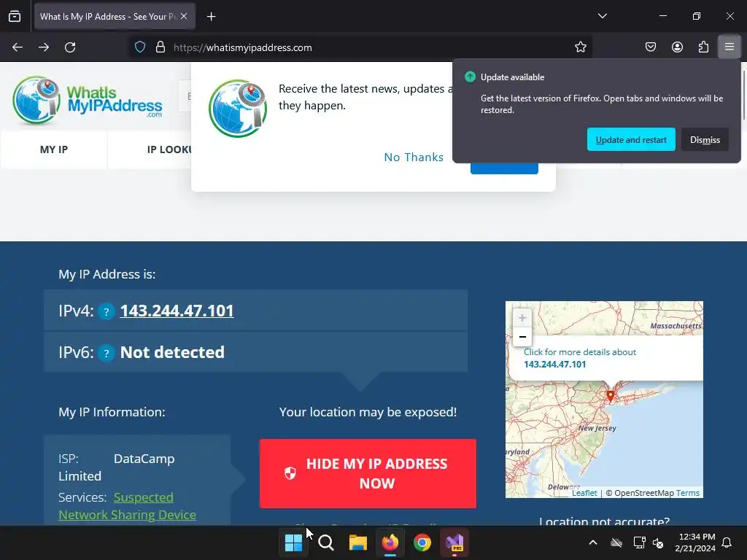Click Update and restart button
The height and width of the screenshot is (560, 747).
coord(631,139)
